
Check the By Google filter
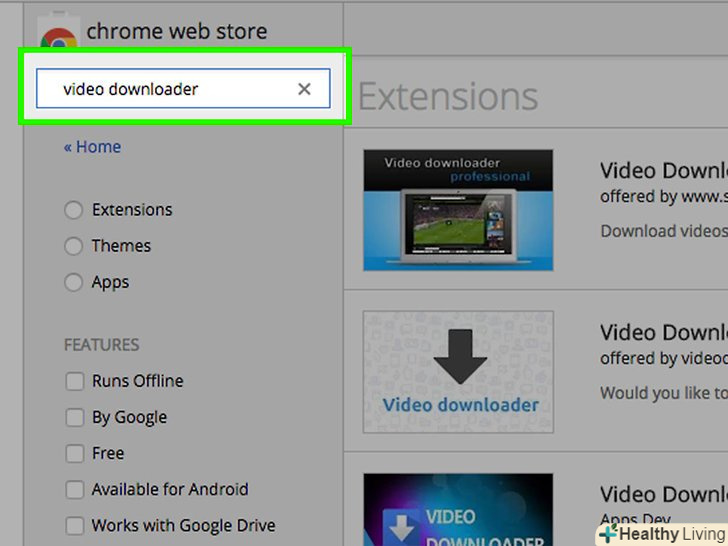(x=75, y=417)
